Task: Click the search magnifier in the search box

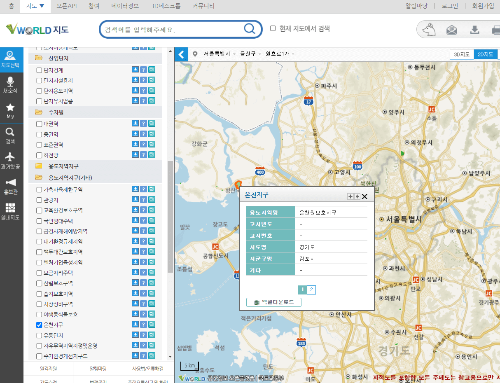Action: (x=249, y=29)
